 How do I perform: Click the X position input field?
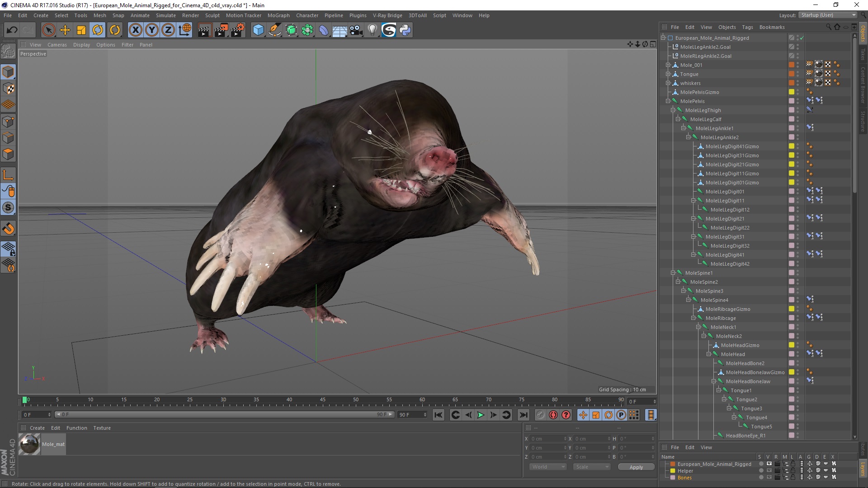click(x=548, y=439)
